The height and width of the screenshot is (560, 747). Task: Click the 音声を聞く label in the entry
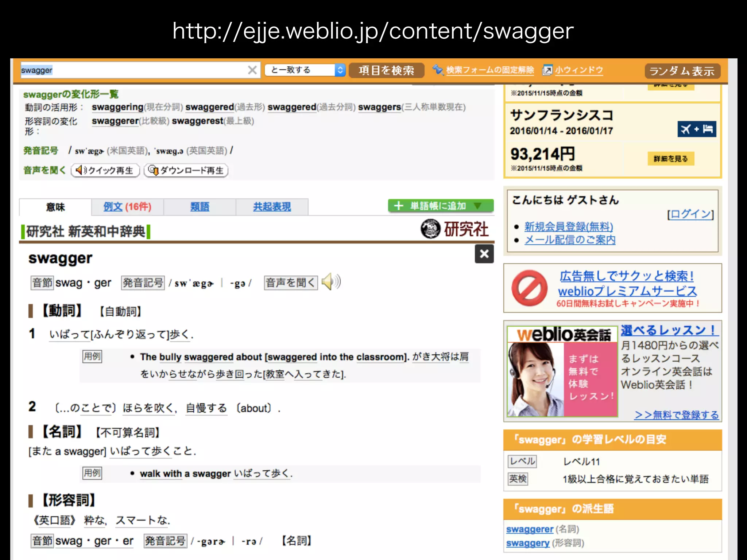point(291,283)
